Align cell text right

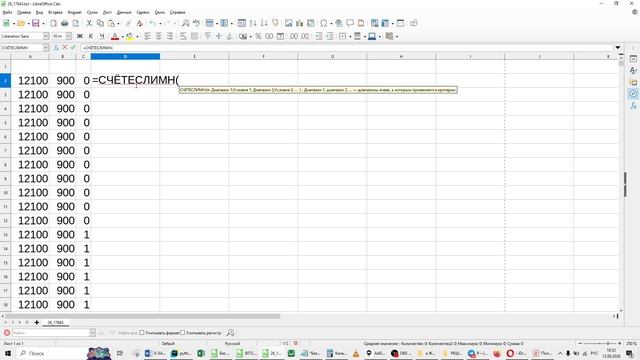point(169,36)
